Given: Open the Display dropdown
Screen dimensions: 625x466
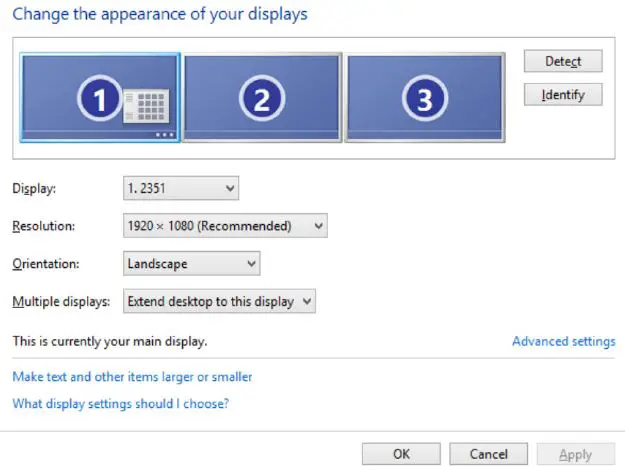Looking at the screenshot, I should (x=181, y=187).
